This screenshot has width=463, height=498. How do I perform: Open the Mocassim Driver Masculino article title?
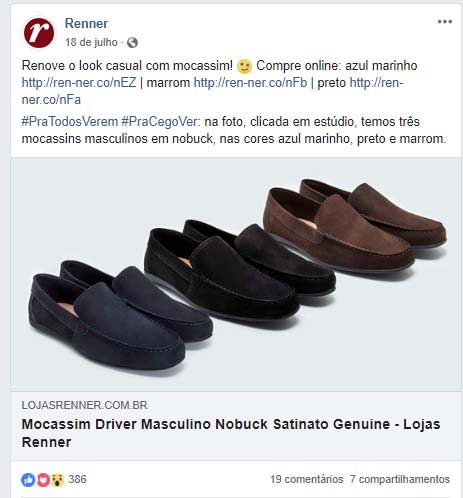coord(231,433)
